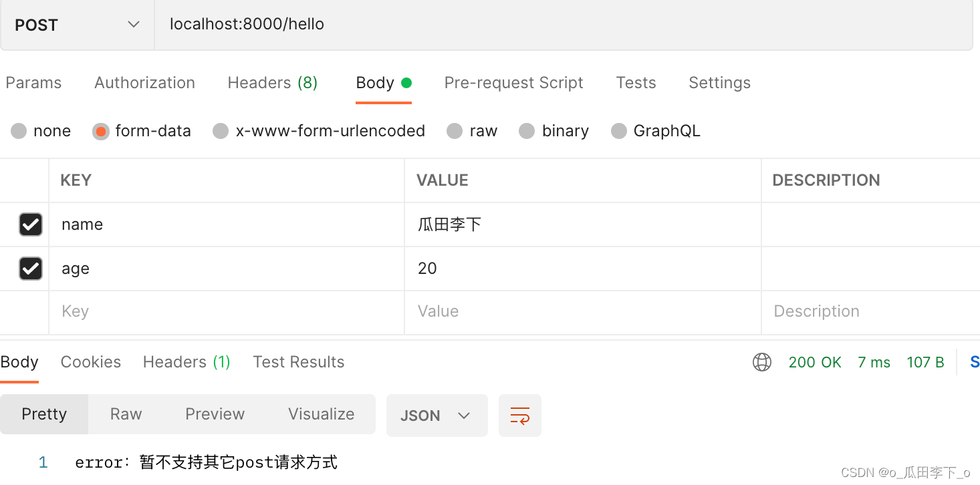Click the network globe icon
The image size is (980, 485).
761,362
